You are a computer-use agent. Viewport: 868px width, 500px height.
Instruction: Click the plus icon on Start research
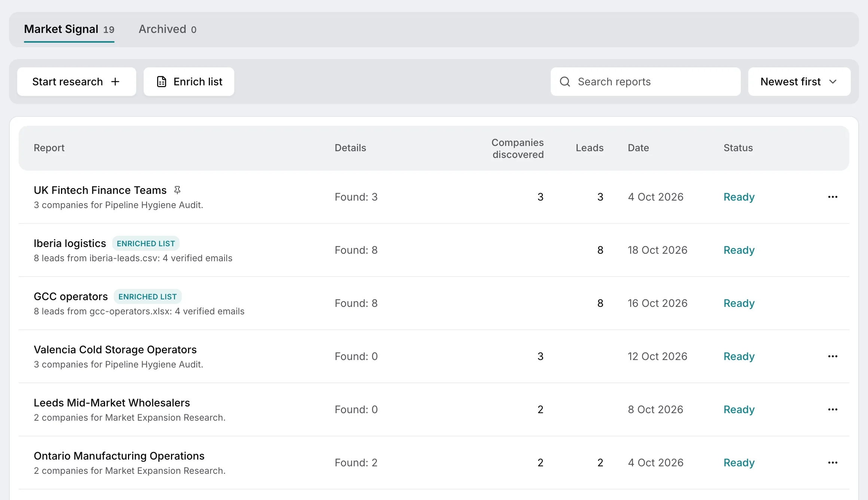coord(115,82)
